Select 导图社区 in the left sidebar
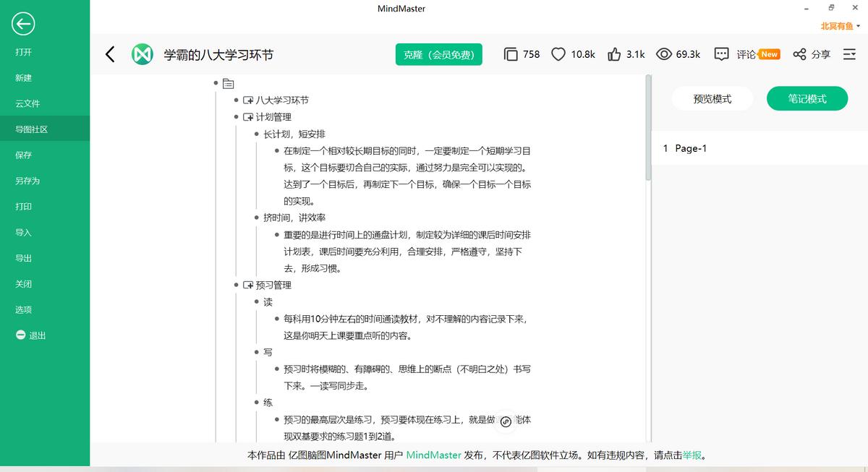 (30, 129)
